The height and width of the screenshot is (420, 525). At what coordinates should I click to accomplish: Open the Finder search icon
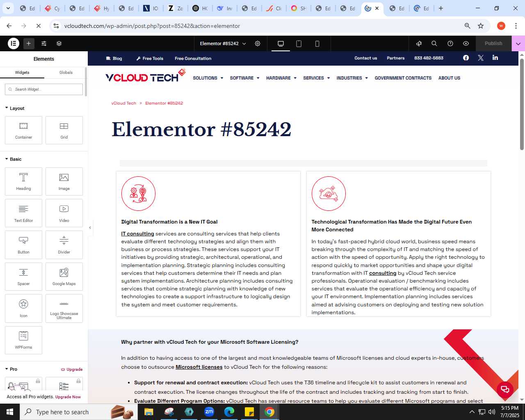tap(434, 43)
